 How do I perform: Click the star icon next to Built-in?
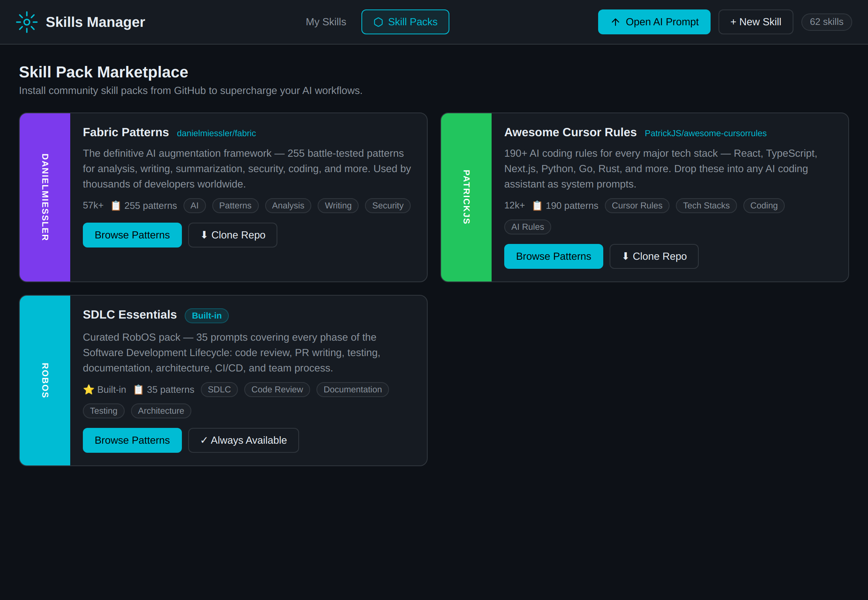[89, 390]
